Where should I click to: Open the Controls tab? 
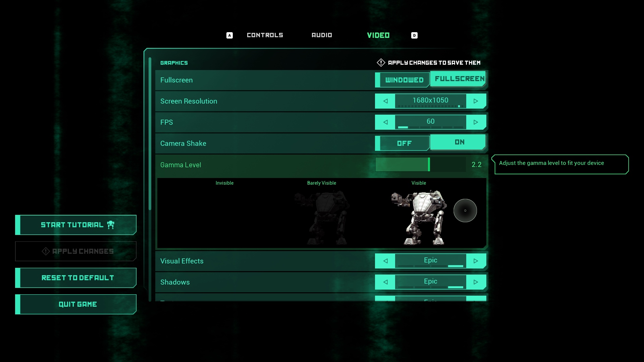point(265,35)
